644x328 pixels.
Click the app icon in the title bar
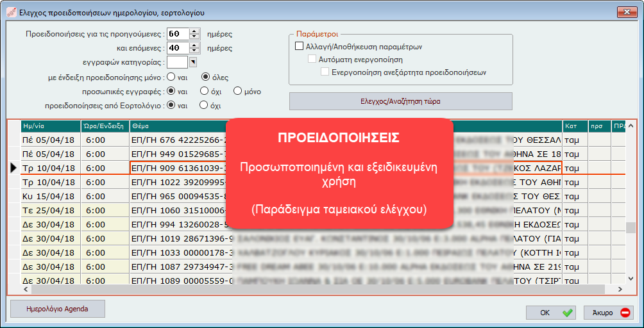[x=12, y=12]
